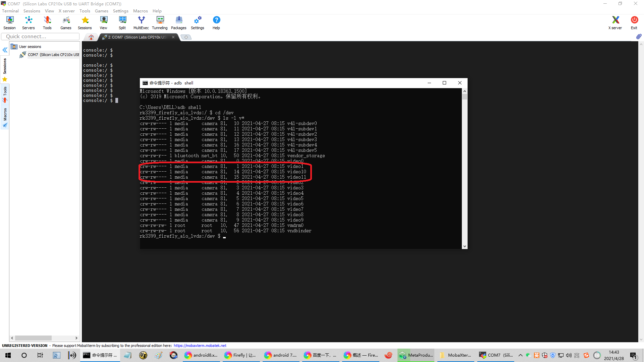Open the Servers tool

tap(29, 23)
